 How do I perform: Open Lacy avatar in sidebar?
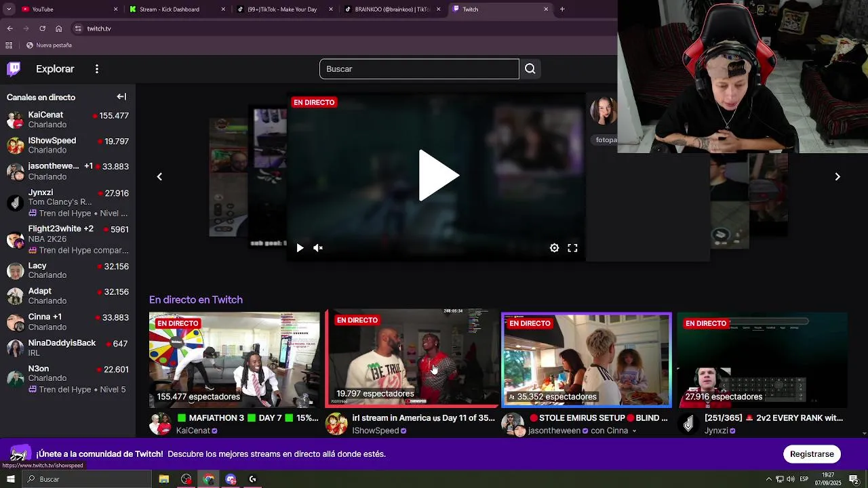15,270
